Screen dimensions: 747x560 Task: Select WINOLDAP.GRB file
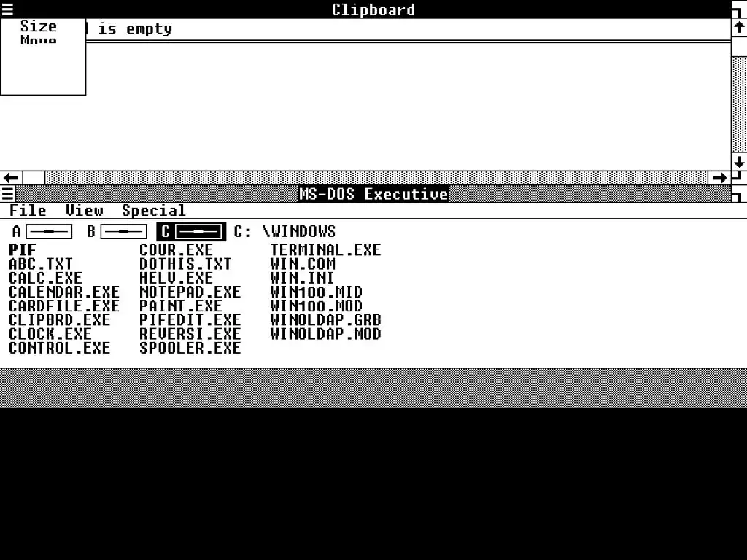point(326,320)
